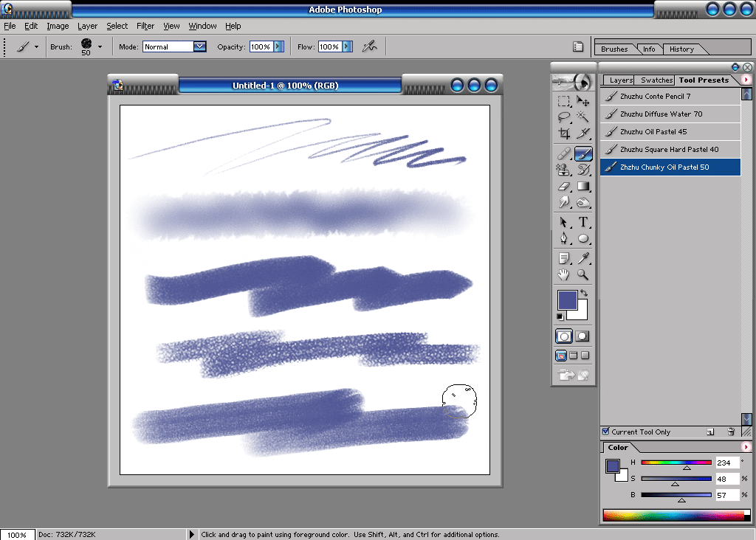Image resolution: width=756 pixels, height=540 pixels.
Task: Select the Rectangular Marquee tool
Action: click(563, 101)
